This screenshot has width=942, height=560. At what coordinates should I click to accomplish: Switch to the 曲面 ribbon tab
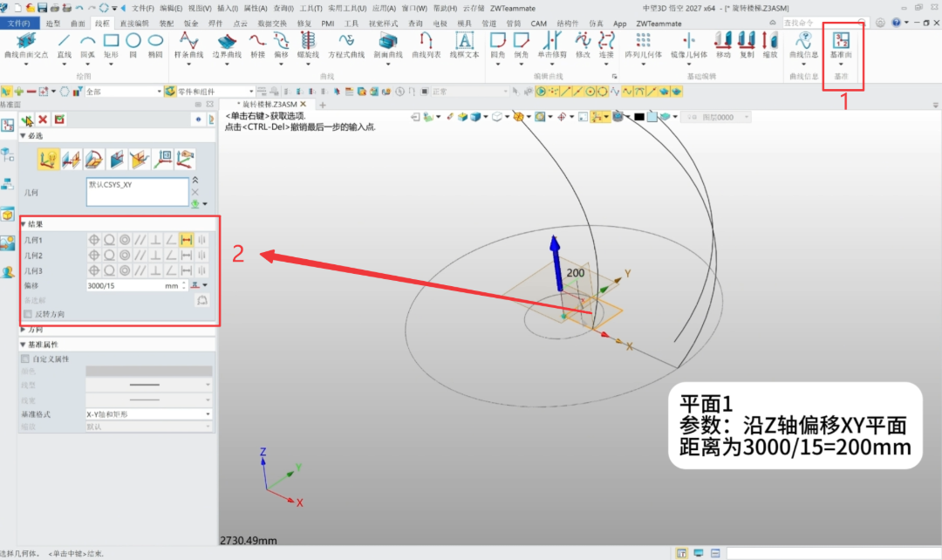pos(78,24)
